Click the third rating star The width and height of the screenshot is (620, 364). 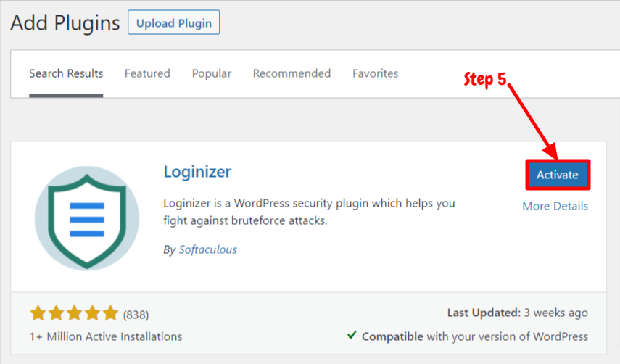click(74, 314)
